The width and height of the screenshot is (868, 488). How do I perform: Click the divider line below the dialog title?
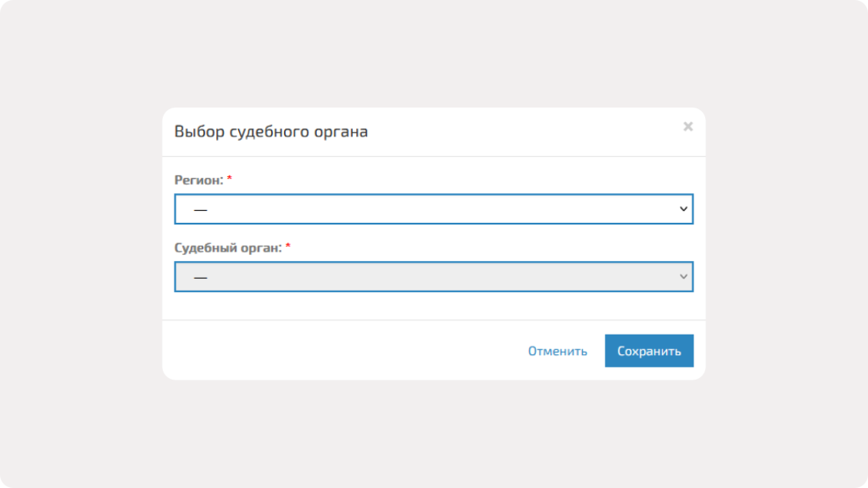pos(433,157)
